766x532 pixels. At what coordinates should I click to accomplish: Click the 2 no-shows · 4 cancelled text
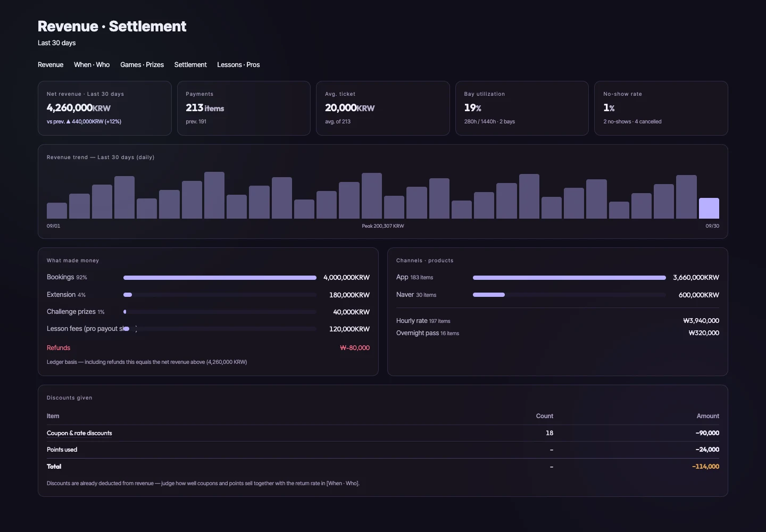coord(632,122)
